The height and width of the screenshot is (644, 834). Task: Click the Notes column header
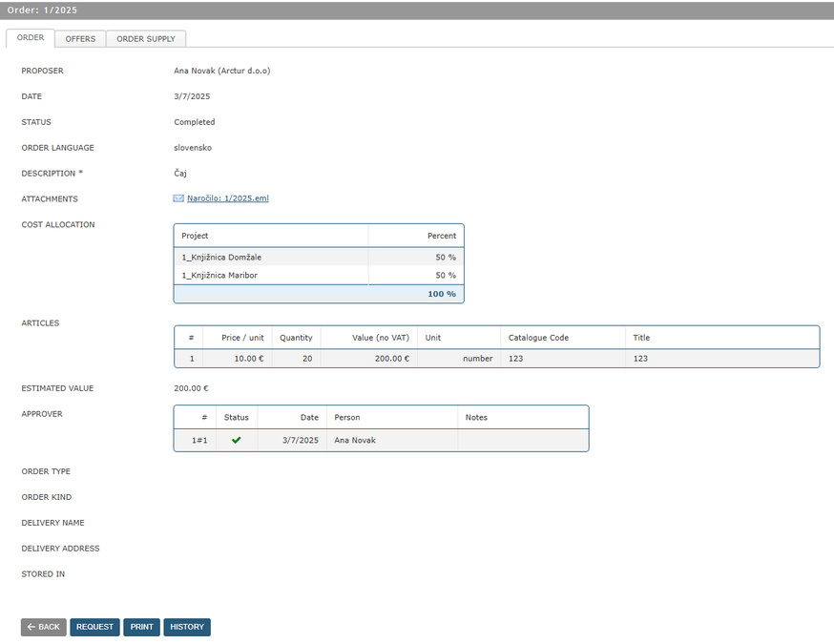pyautogui.click(x=476, y=417)
